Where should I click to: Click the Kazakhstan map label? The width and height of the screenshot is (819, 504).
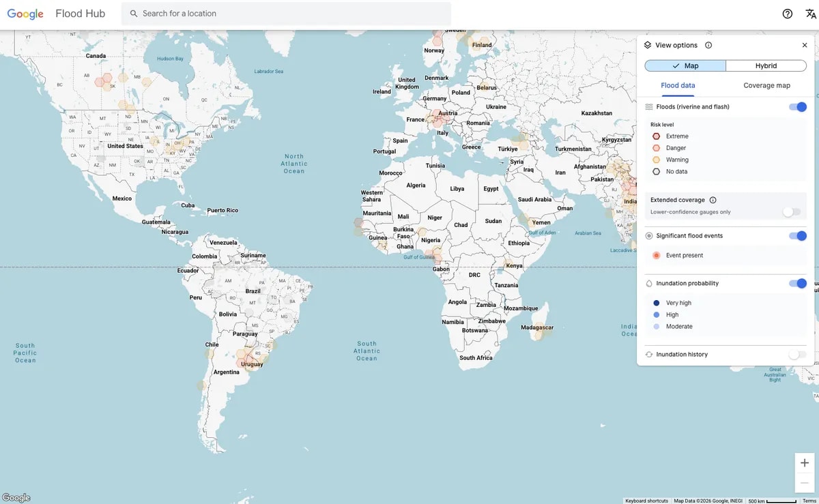tap(597, 113)
